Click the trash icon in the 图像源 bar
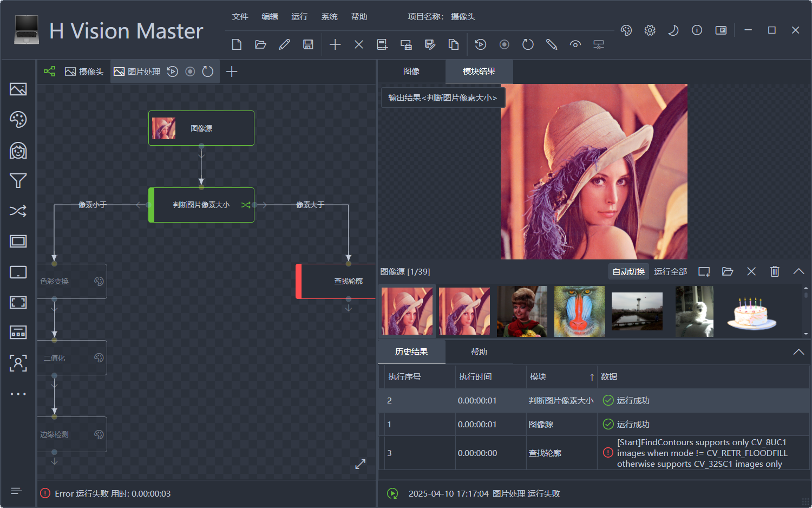This screenshot has width=812, height=508. [775, 271]
